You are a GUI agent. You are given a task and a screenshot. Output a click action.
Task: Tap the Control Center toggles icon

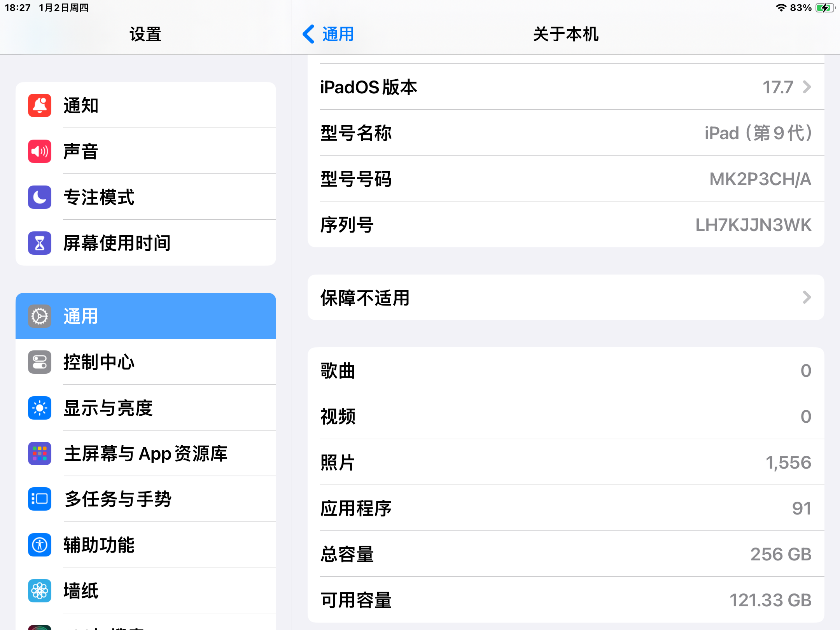tap(40, 362)
